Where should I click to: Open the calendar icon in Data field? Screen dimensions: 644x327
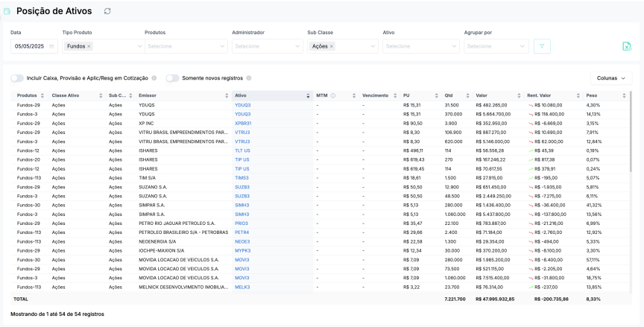(51, 46)
